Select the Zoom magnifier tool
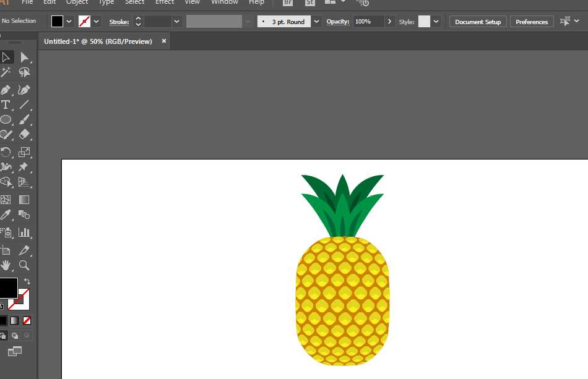This screenshot has height=379, width=588. pyautogui.click(x=24, y=265)
